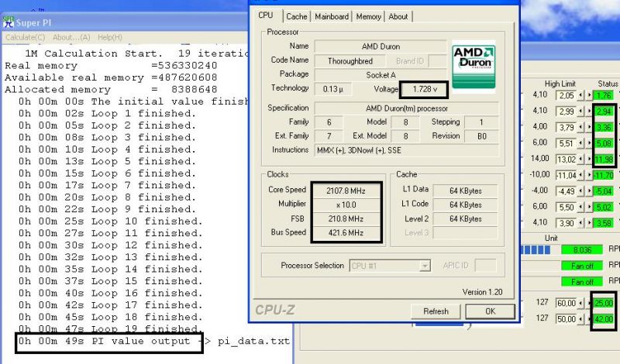Image resolution: width=620 pixels, height=364 pixels.
Task: Click the 13,02 high limit input field
Action: (567, 160)
